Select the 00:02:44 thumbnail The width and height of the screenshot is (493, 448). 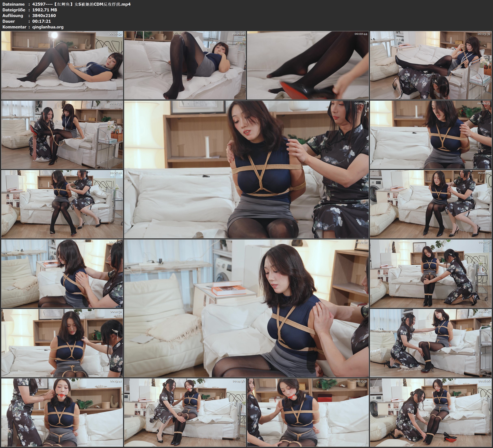pyautogui.click(x=308, y=65)
